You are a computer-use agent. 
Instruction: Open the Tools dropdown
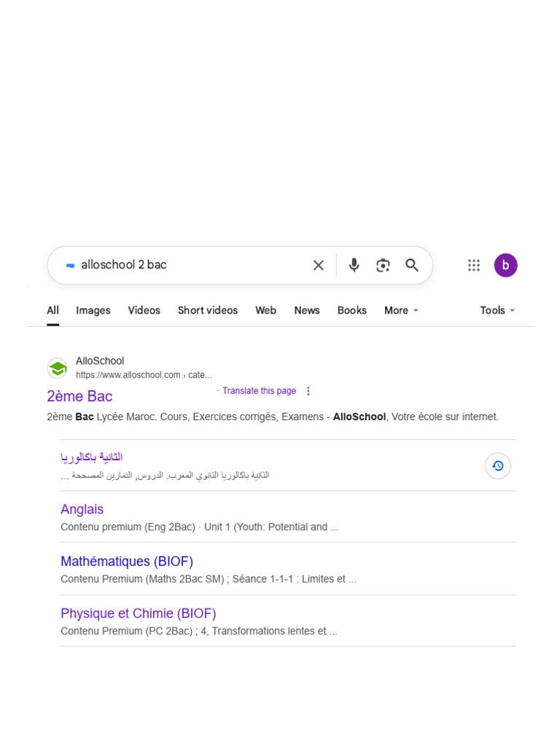click(x=497, y=311)
